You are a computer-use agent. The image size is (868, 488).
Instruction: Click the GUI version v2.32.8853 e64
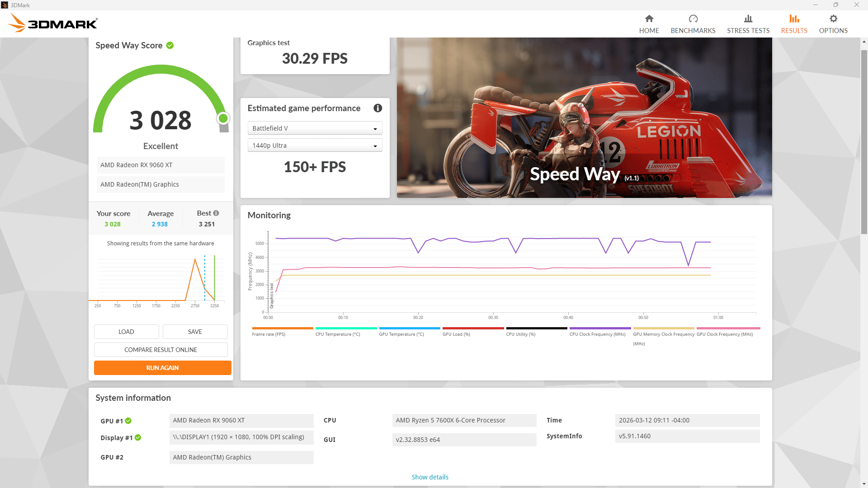[x=464, y=440]
